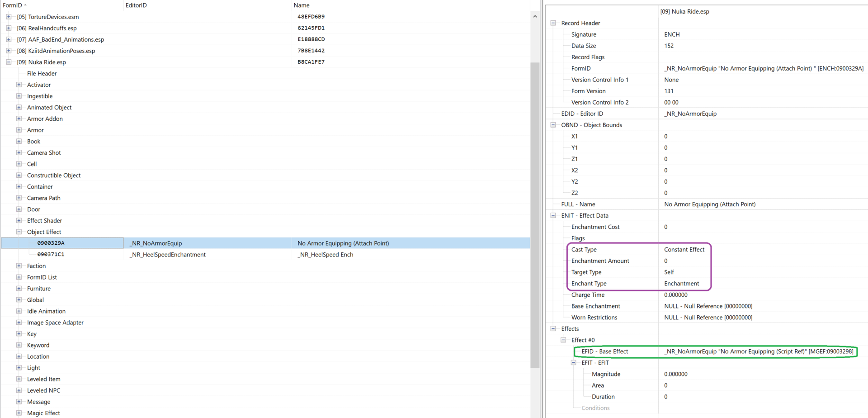Expand the Magic Effect group
This screenshot has width=868, height=418.
point(19,413)
